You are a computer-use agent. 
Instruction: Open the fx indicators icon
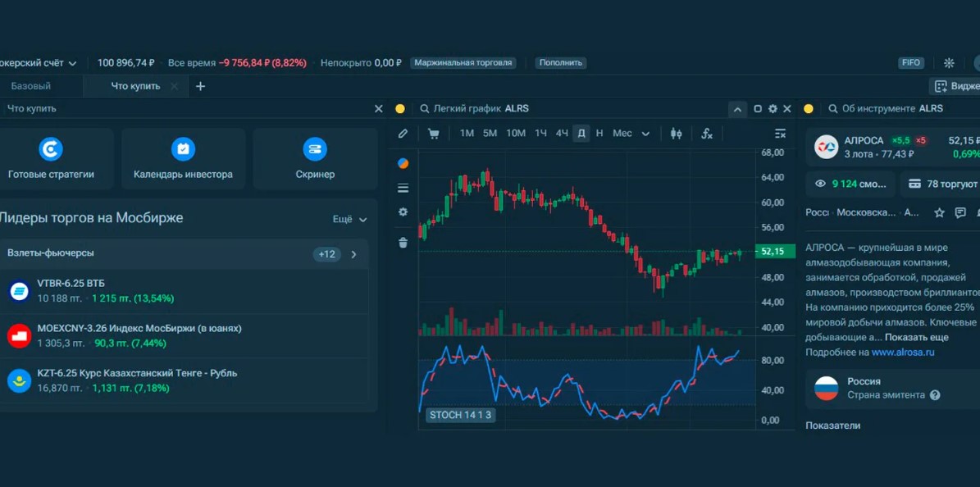click(x=706, y=133)
